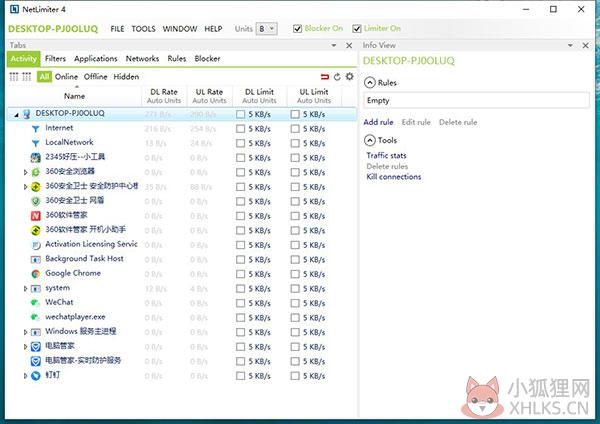Collapse the Rules section in Info View
The image size is (600, 424).
click(x=370, y=83)
